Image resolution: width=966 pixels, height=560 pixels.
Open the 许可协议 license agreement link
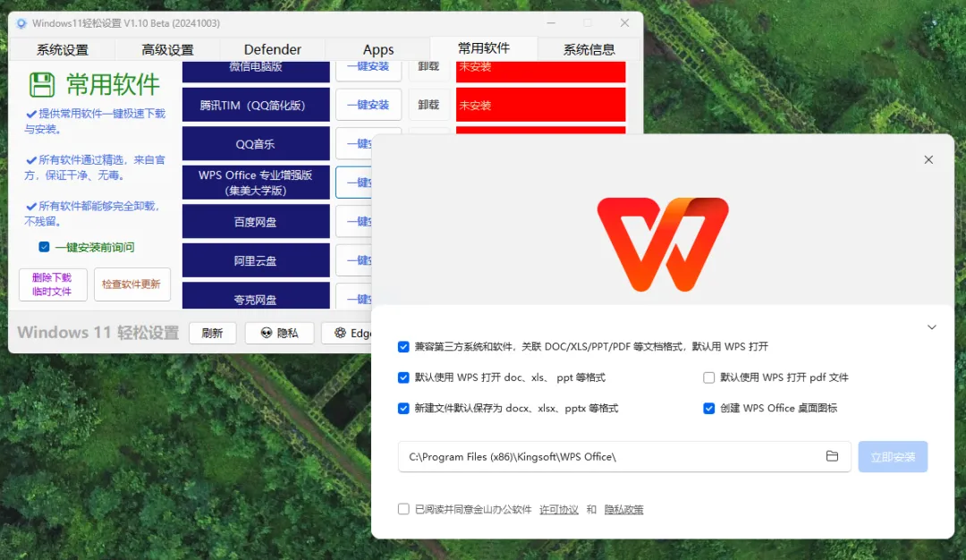coord(558,508)
